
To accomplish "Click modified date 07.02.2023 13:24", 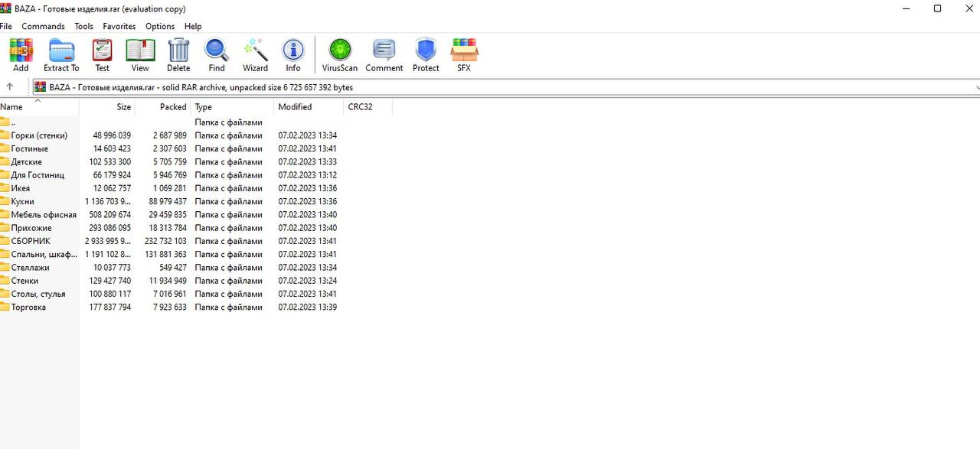I will pos(308,281).
